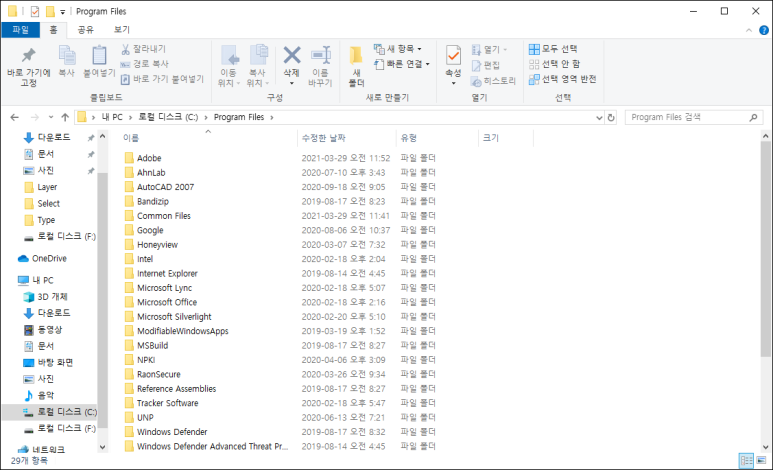Open the File (파일) tab

[x=20, y=30]
